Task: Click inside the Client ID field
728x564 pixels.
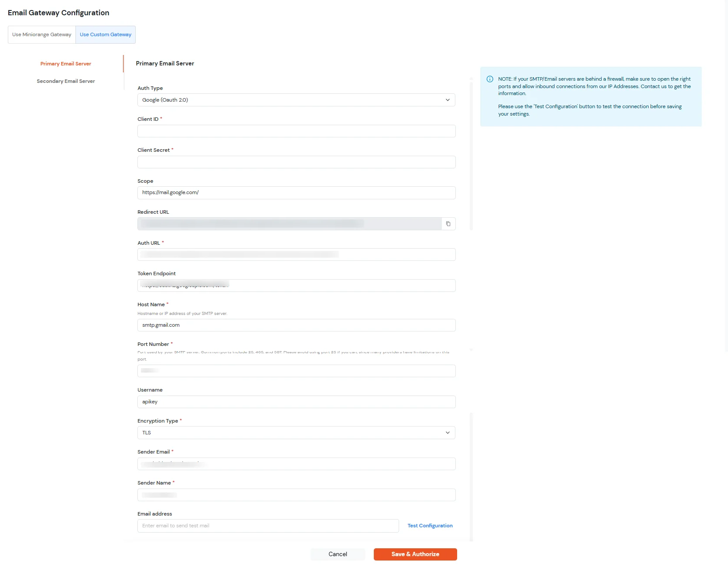Action: 296,131
